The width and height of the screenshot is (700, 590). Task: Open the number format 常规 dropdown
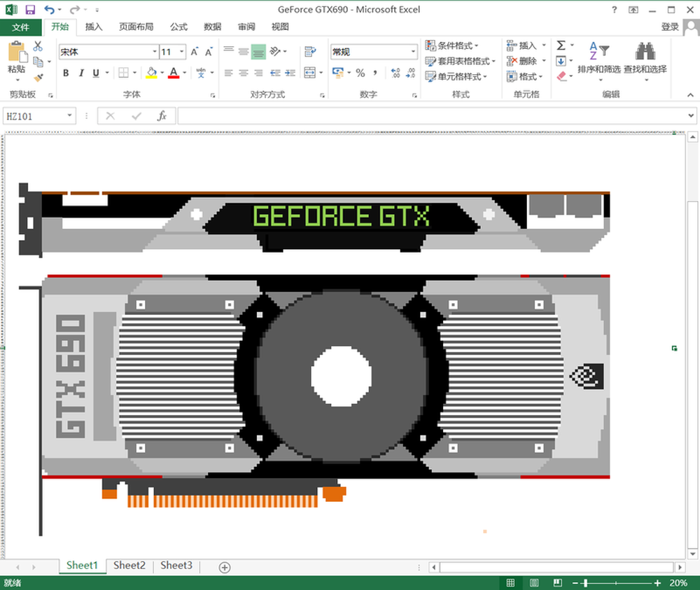click(x=413, y=52)
